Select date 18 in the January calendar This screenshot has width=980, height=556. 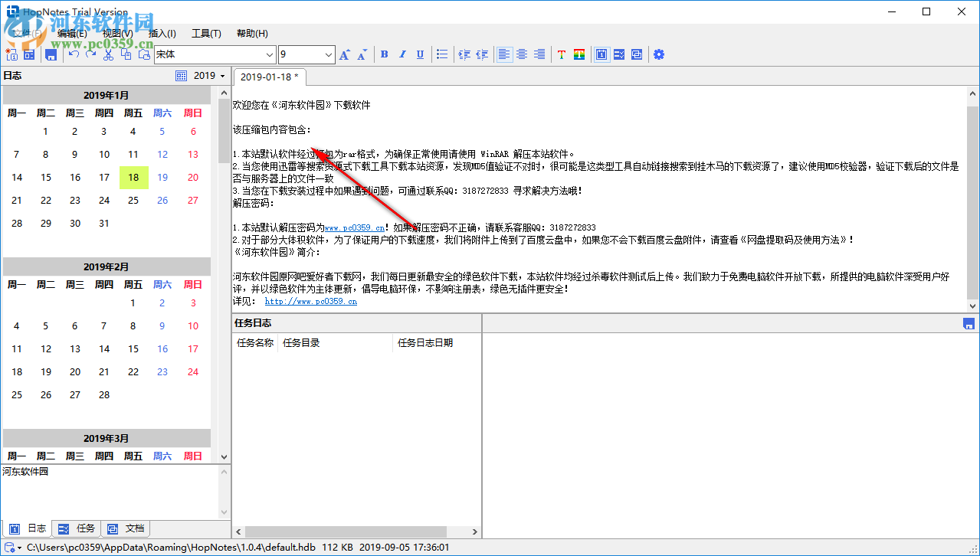133,177
